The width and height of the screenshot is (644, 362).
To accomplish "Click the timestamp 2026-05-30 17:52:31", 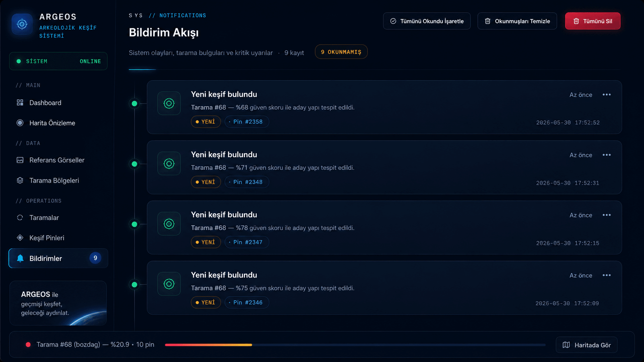I will pos(568,183).
